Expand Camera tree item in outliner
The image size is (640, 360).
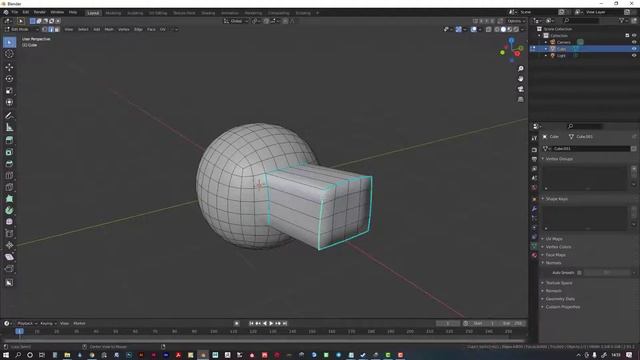click(x=546, y=42)
